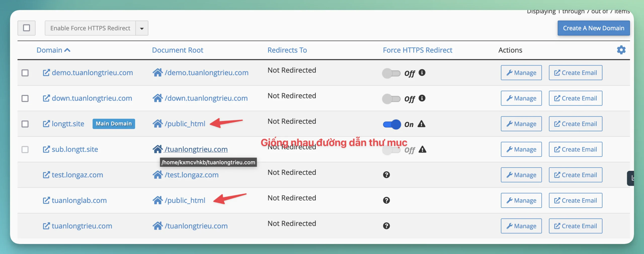Click question mark icon for test.longaz.com
644x254 pixels.
point(386,175)
